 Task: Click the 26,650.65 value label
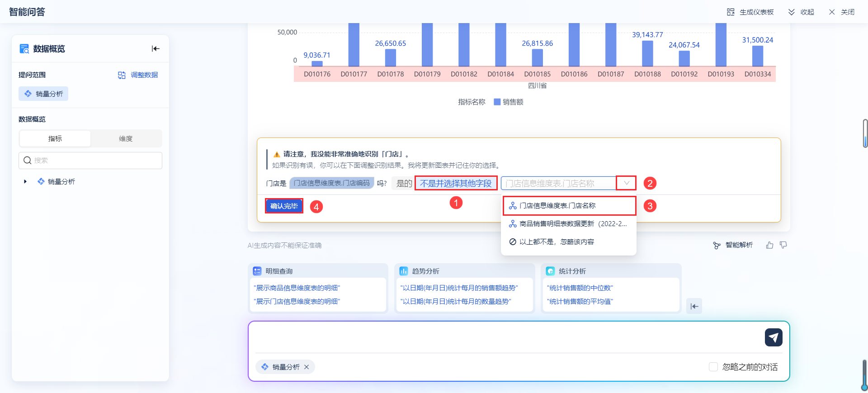pyautogui.click(x=391, y=43)
